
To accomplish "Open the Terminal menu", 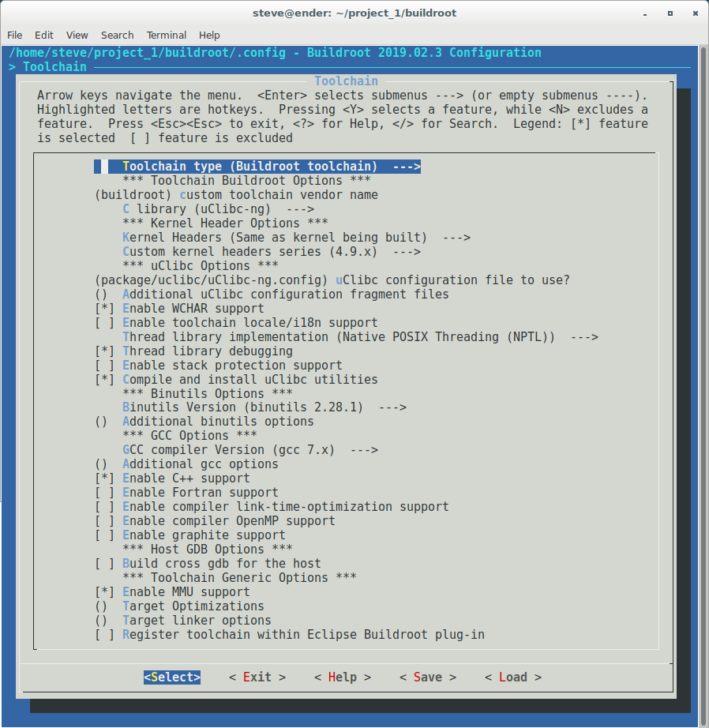I will [x=166, y=35].
